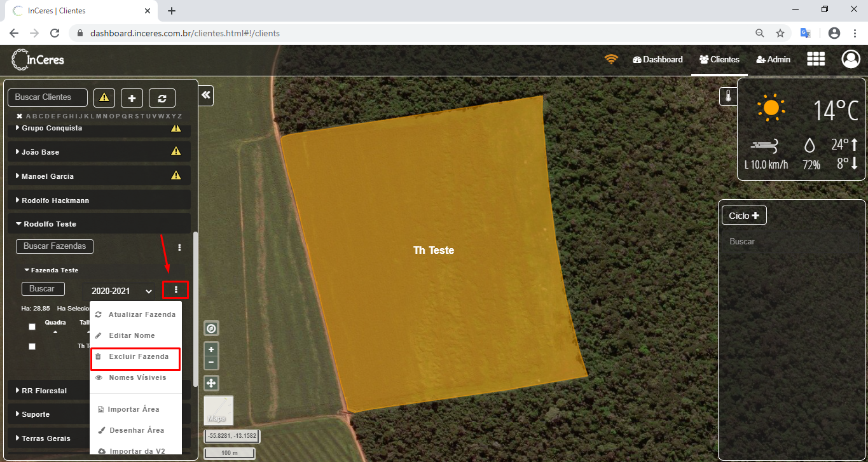Image resolution: width=868 pixels, height=462 pixels.
Task: Click in Buscar Fazendas search field
Action: (55, 246)
